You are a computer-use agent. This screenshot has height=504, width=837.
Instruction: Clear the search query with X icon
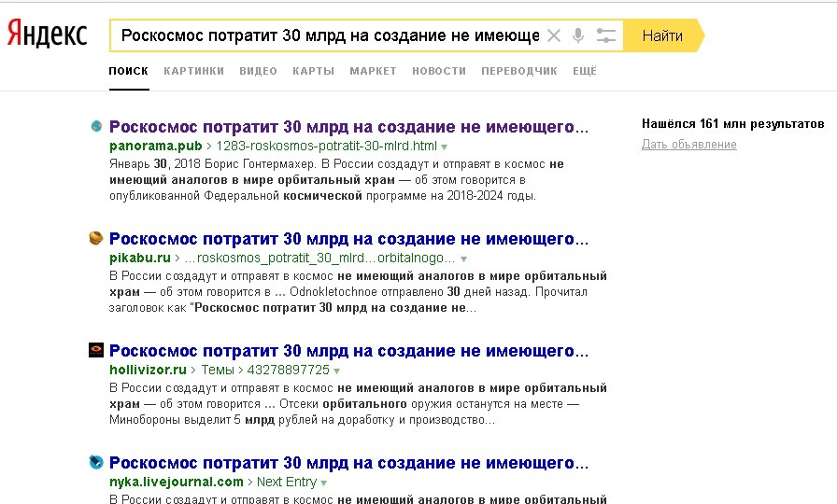pyautogui.click(x=554, y=35)
